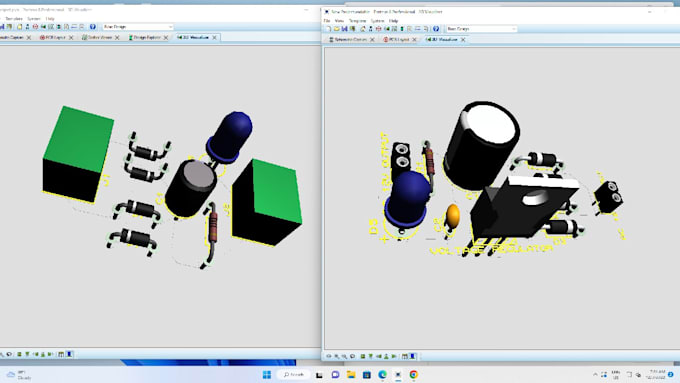Click Schematic Capture toolbar icon in right window

coord(370,29)
